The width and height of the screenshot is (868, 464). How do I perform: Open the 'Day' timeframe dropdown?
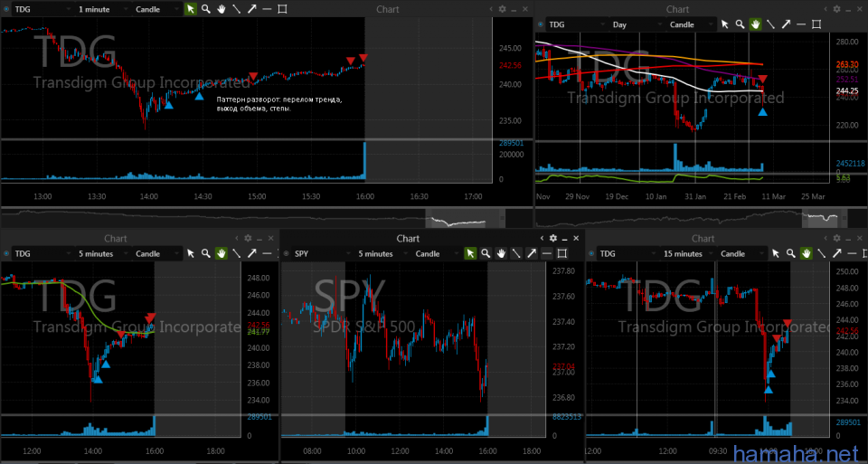[636, 24]
